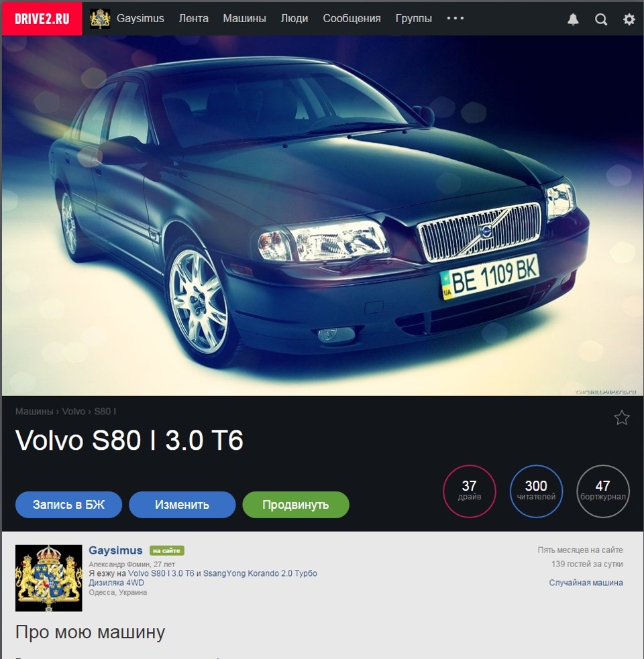The width and height of the screenshot is (644, 659).
Task: Click the Volvo breadcrumb link
Action: (74, 412)
